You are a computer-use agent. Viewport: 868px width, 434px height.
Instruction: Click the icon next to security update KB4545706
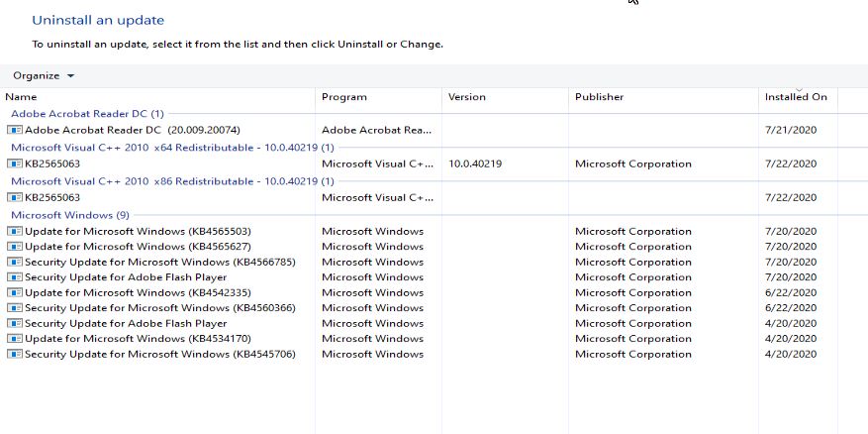click(x=15, y=354)
